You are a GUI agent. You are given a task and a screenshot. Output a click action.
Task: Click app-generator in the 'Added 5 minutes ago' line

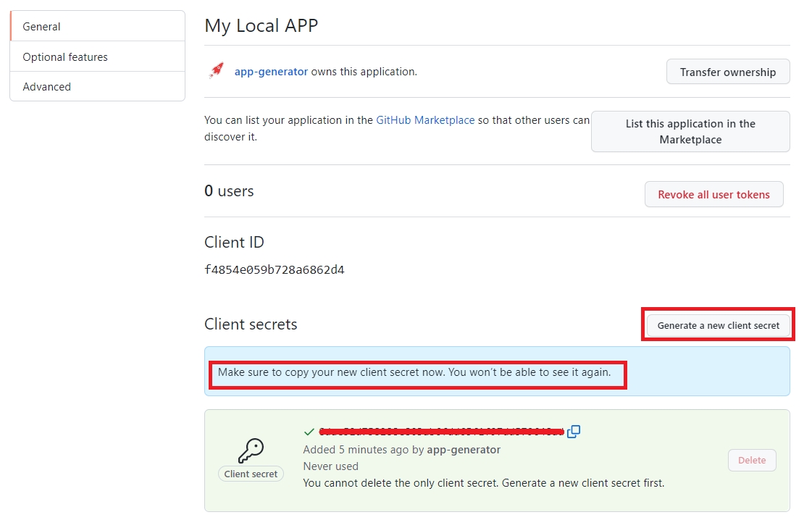(x=464, y=450)
